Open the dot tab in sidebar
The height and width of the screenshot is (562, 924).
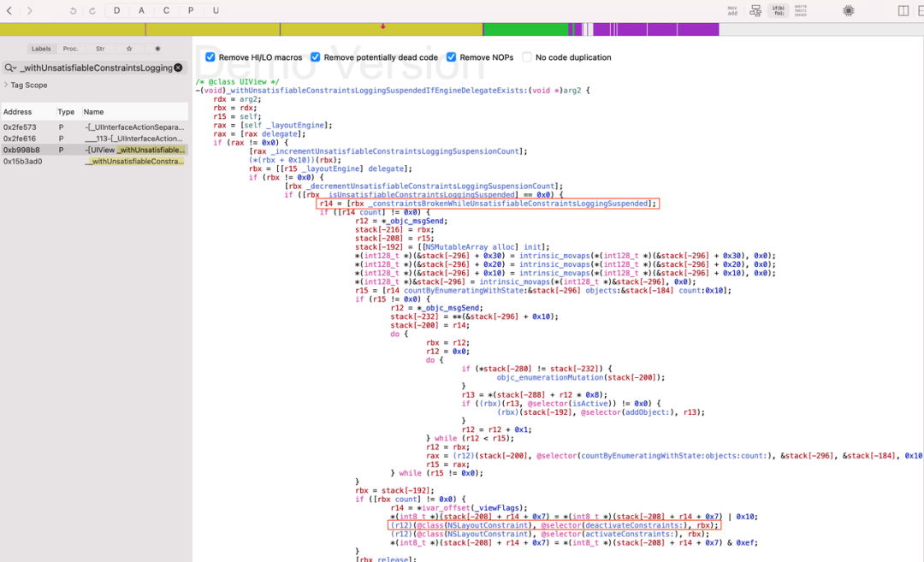pos(157,49)
